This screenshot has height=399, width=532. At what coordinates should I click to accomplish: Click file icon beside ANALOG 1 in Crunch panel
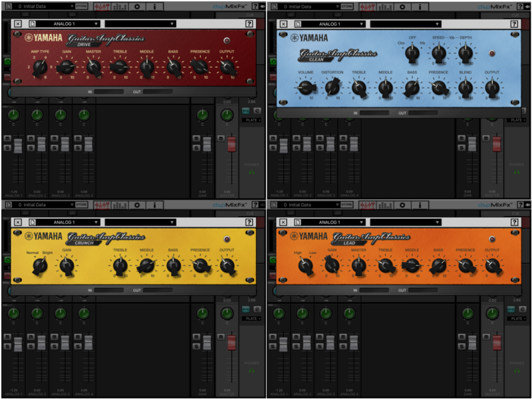point(32,222)
